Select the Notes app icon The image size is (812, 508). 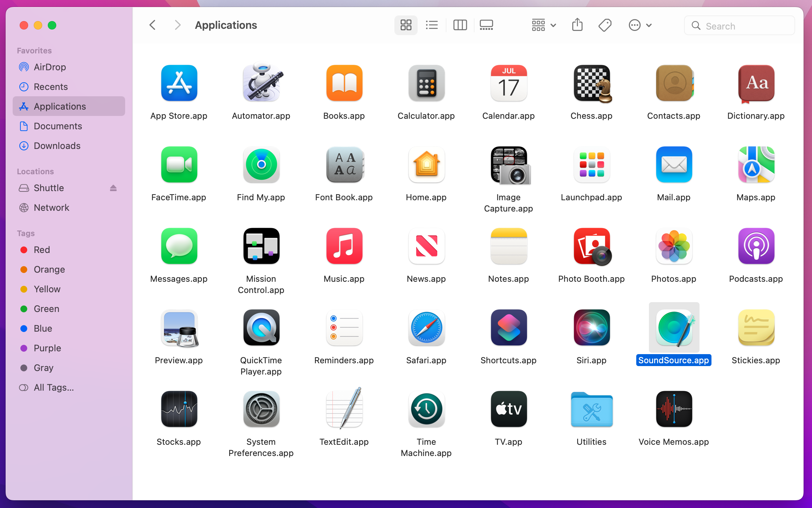coord(509,246)
